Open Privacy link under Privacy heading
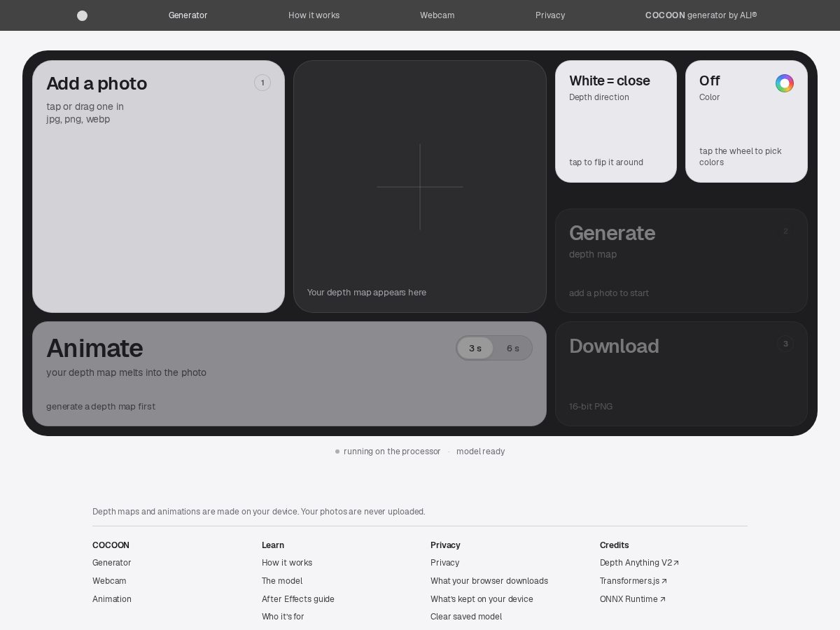The height and width of the screenshot is (630, 840). [x=445, y=563]
